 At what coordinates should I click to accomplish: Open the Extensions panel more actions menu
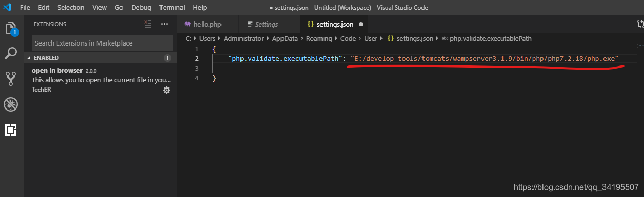164,24
